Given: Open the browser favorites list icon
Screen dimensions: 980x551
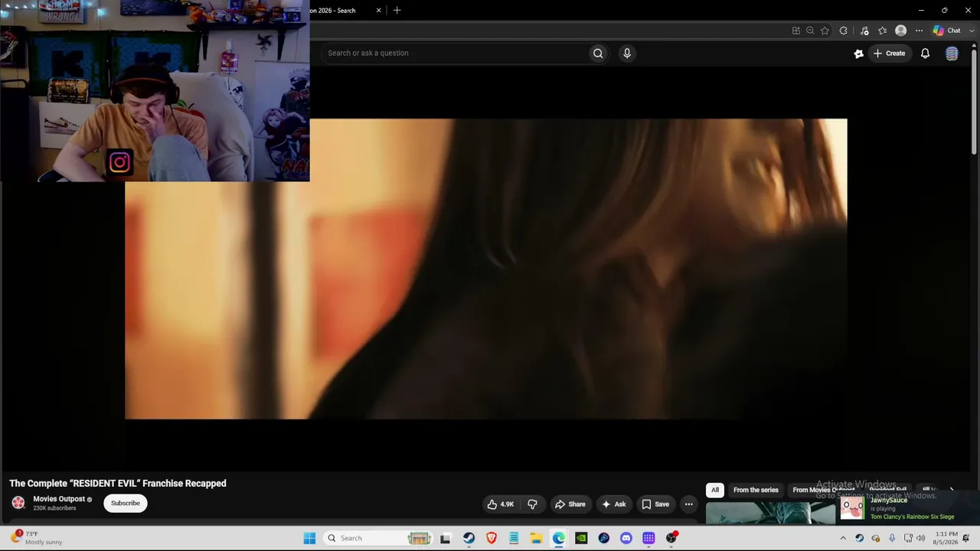Looking at the screenshot, I should tap(883, 31).
